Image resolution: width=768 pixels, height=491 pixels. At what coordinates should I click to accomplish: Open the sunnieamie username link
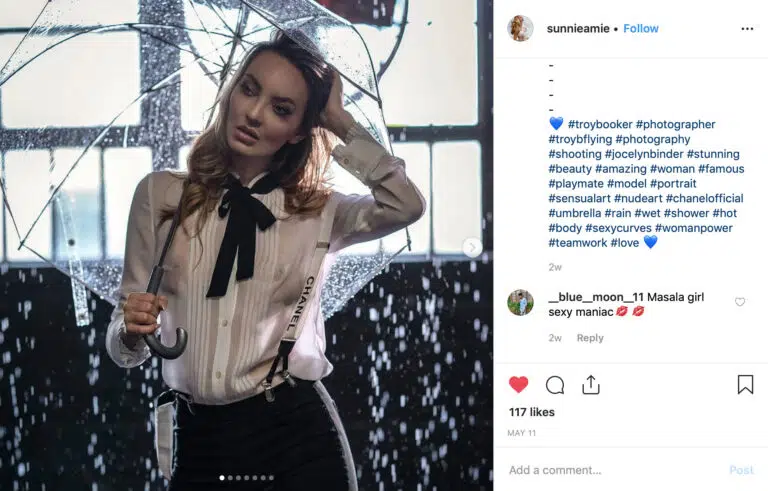[578, 29]
